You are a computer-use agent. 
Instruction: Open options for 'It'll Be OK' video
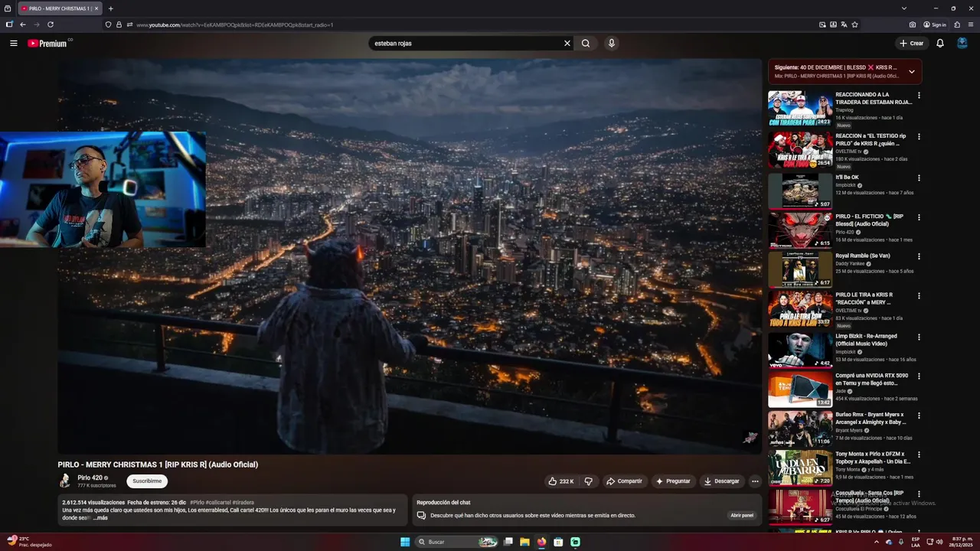919,178
